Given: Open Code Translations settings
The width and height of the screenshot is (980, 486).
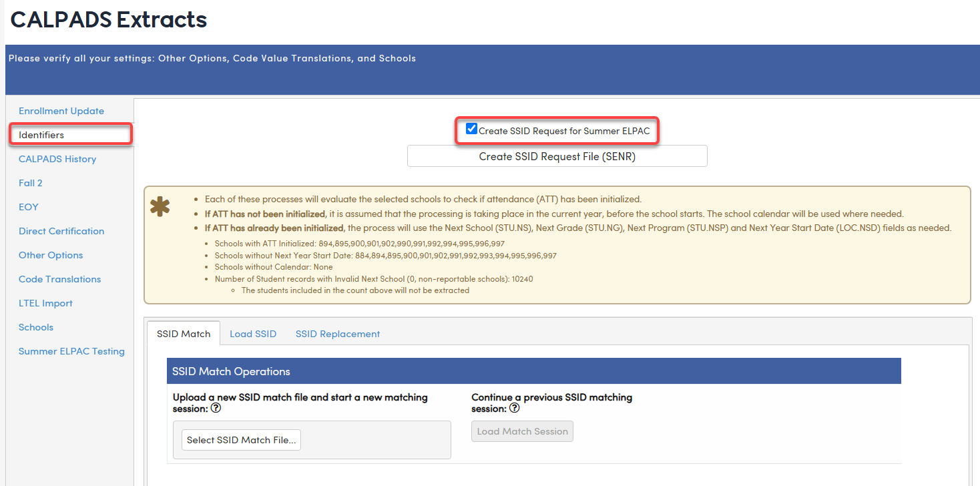Looking at the screenshot, I should [x=60, y=279].
